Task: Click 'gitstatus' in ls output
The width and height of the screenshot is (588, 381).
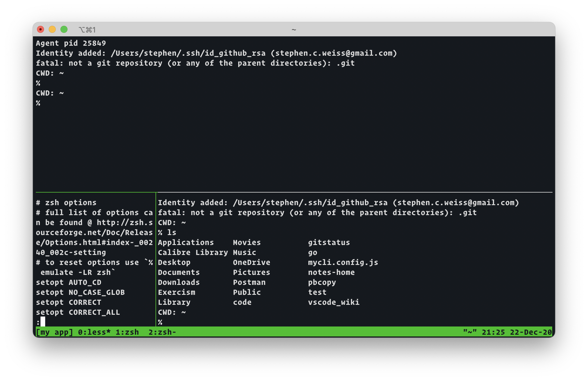Action: coord(329,242)
